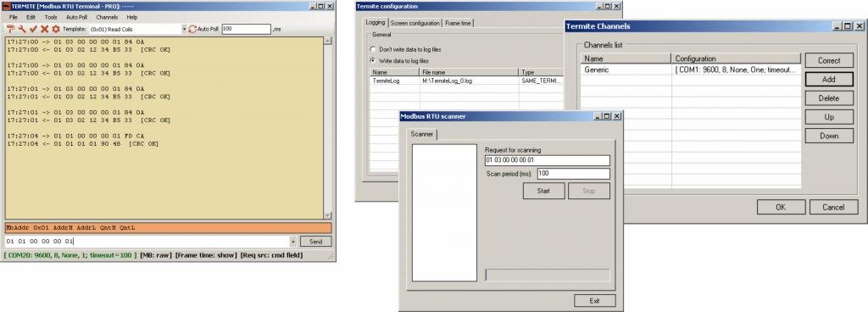Open the Tools menu
This screenshot has width=868, height=312.
(x=50, y=17)
